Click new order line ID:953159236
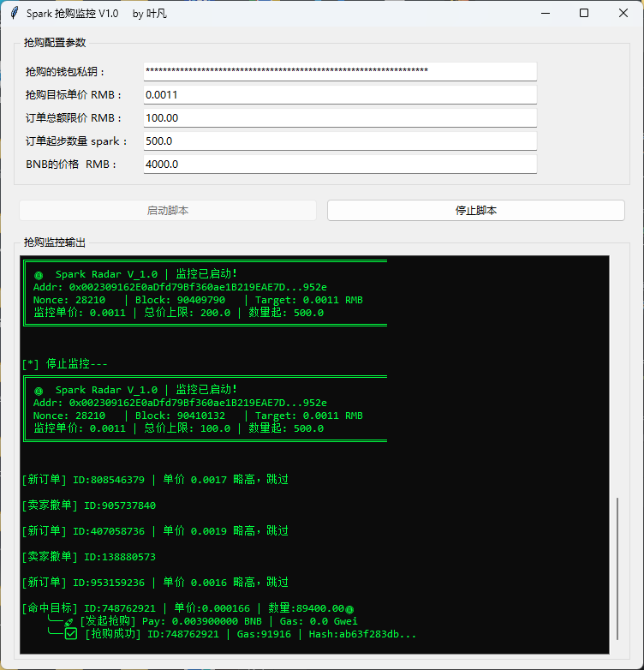 [155, 582]
